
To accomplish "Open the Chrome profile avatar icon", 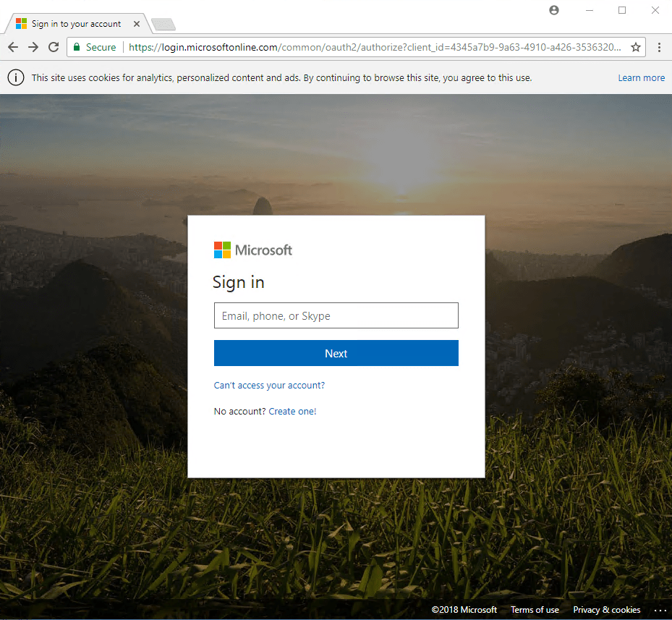I will coord(553,10).
